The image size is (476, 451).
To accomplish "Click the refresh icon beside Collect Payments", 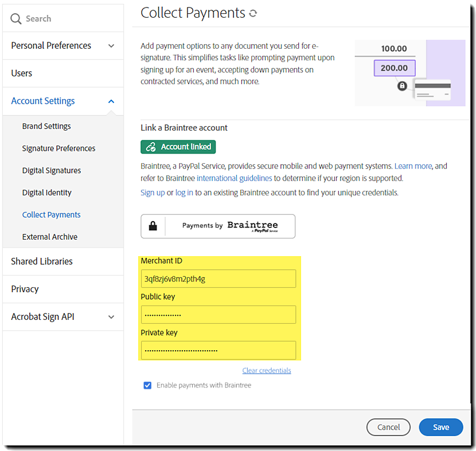I will 253,13.
